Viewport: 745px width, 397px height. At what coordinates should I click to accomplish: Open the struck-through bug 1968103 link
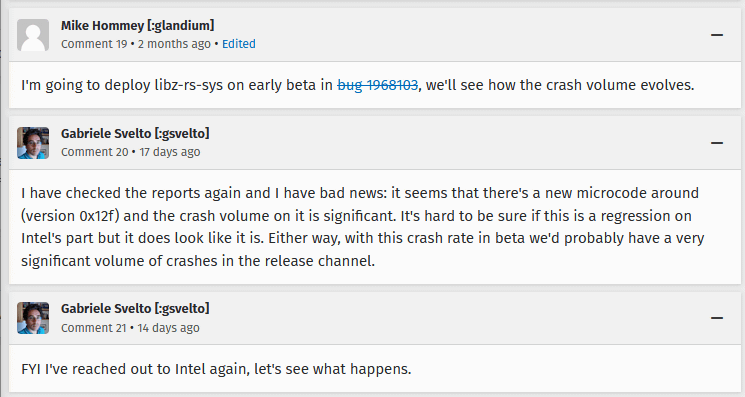point(377,85)
